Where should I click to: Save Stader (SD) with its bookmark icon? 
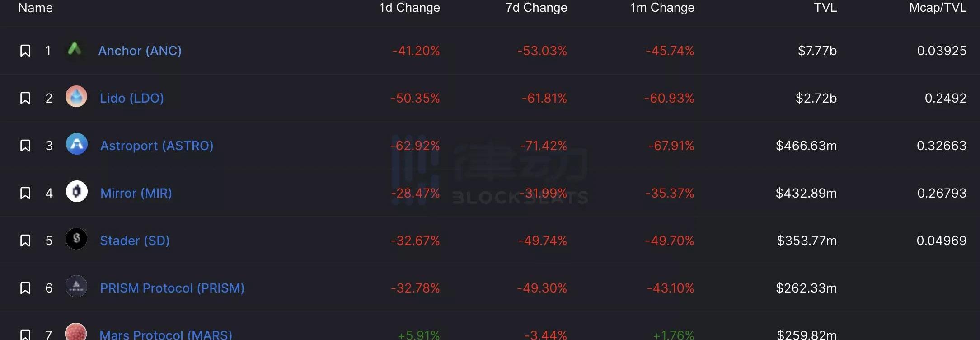pos(25,241)
